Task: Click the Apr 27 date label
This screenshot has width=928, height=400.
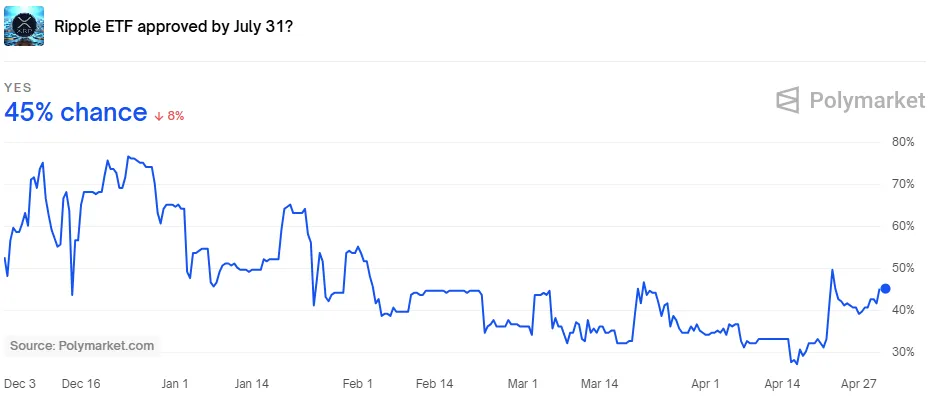Action: tap(860, 383)
